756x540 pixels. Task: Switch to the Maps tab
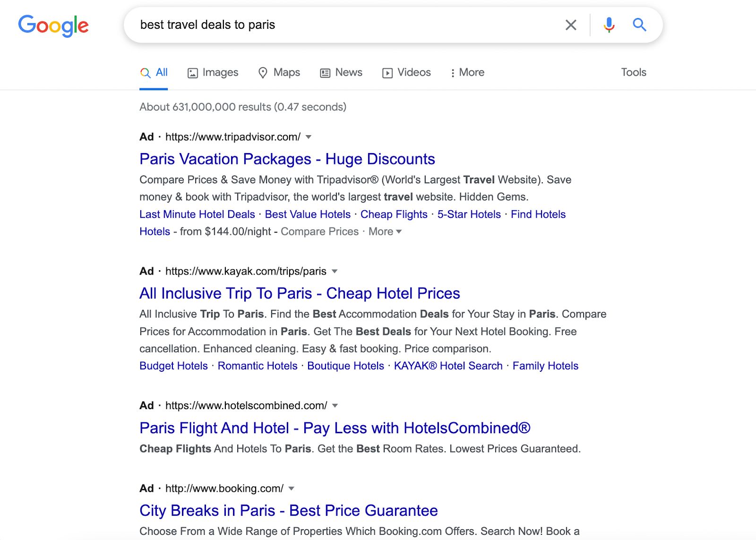279,72
